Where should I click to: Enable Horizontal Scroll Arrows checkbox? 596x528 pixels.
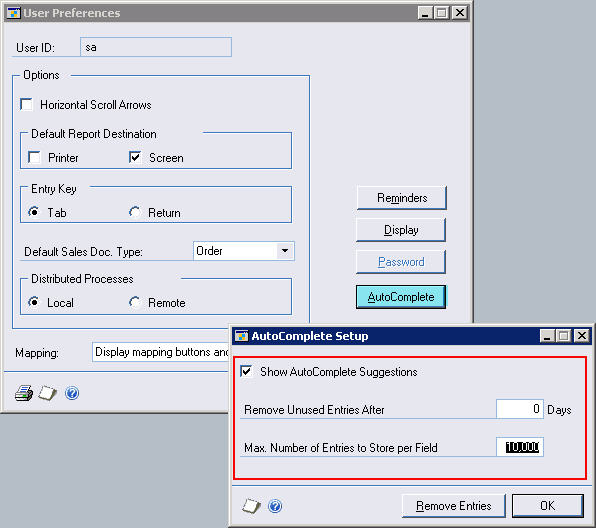[x=27, y=104]
